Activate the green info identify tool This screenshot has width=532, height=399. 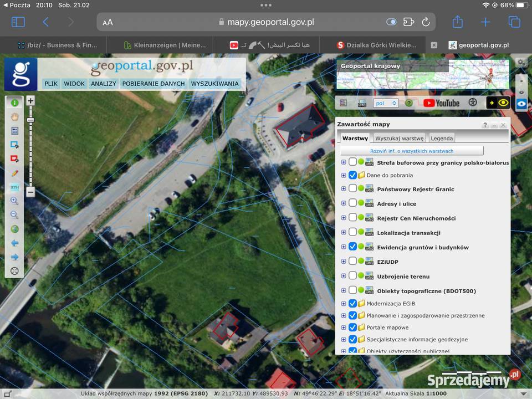pos(14,103)
